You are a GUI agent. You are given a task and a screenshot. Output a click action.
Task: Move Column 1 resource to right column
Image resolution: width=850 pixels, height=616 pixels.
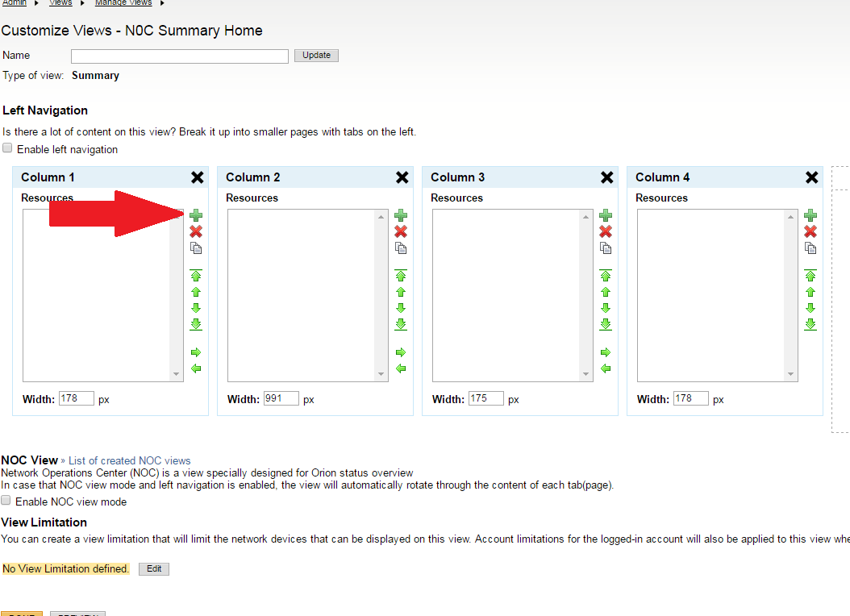coord(196,352)
